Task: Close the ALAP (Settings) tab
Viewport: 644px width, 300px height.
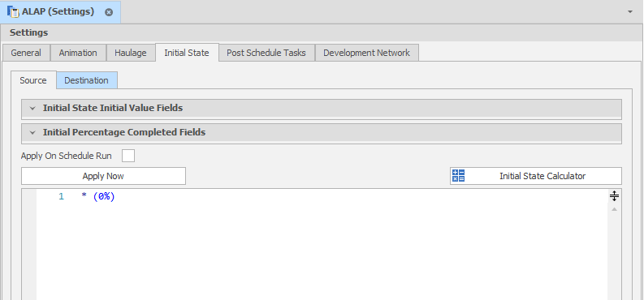Action: [x=109, y=12]
